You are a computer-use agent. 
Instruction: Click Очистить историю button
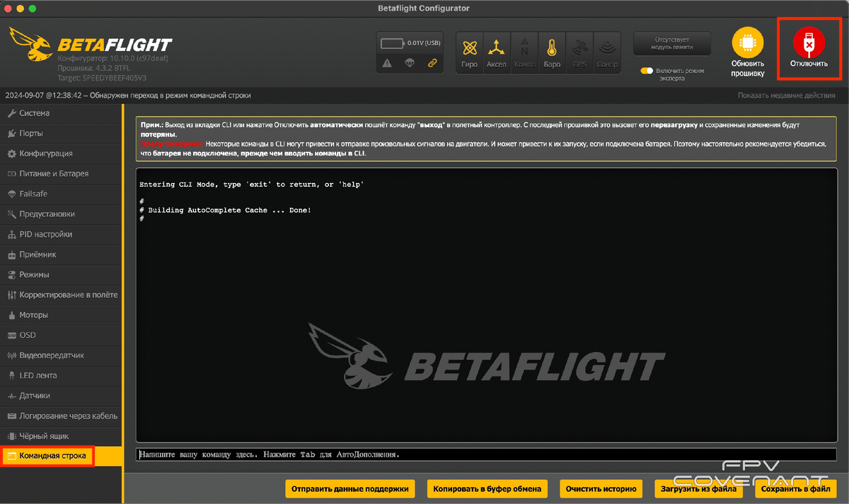pyautogui.click(x=601, y=488)
